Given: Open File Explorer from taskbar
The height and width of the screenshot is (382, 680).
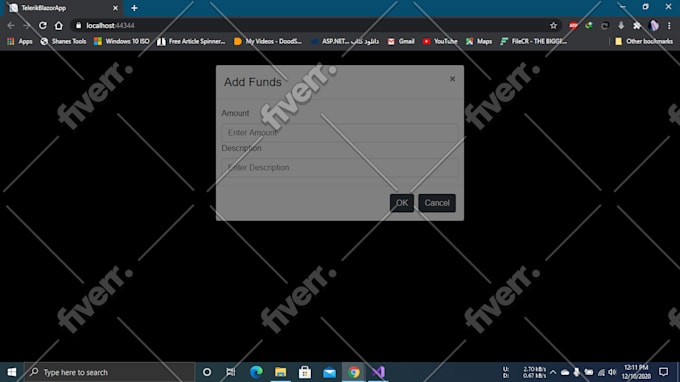Looking at the screenshot, I should (x=281, y=372).
